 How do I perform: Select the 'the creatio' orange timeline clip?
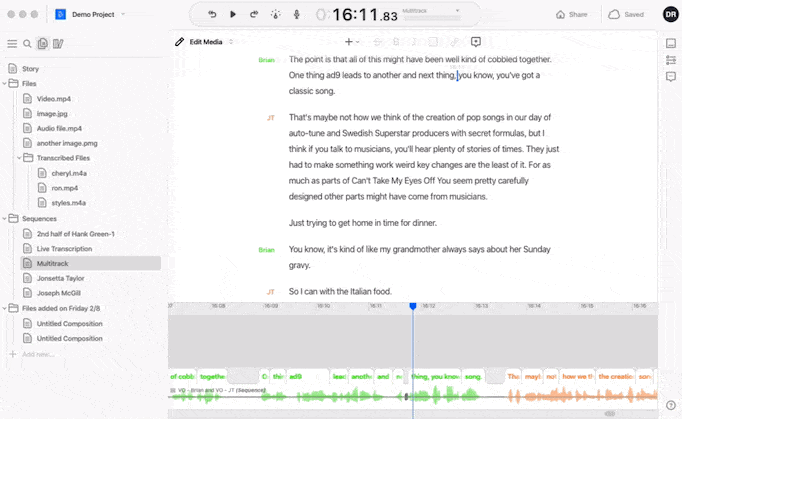[x=616, y=377]
